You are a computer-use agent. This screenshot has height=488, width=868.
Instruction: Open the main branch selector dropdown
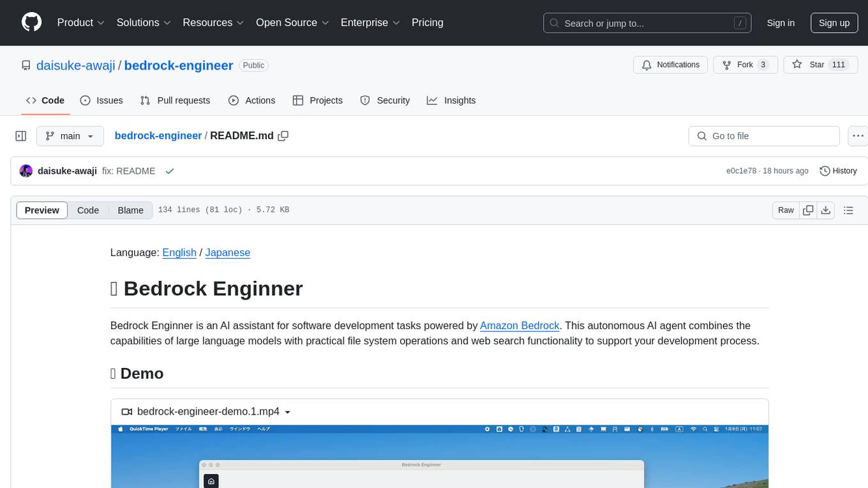70,136
